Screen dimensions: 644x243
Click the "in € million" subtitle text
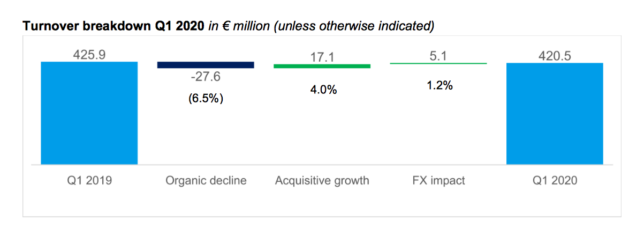[239, 26]
